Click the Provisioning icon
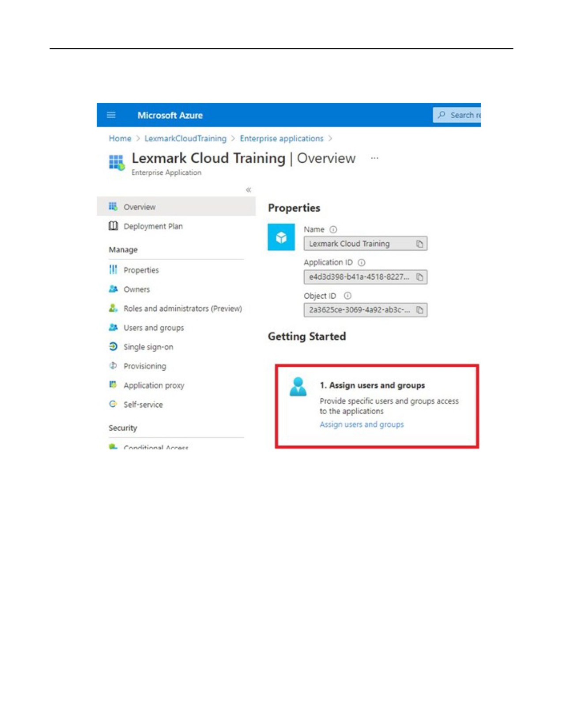This screenshot has height=728, width=563. [x=113, y=365]
